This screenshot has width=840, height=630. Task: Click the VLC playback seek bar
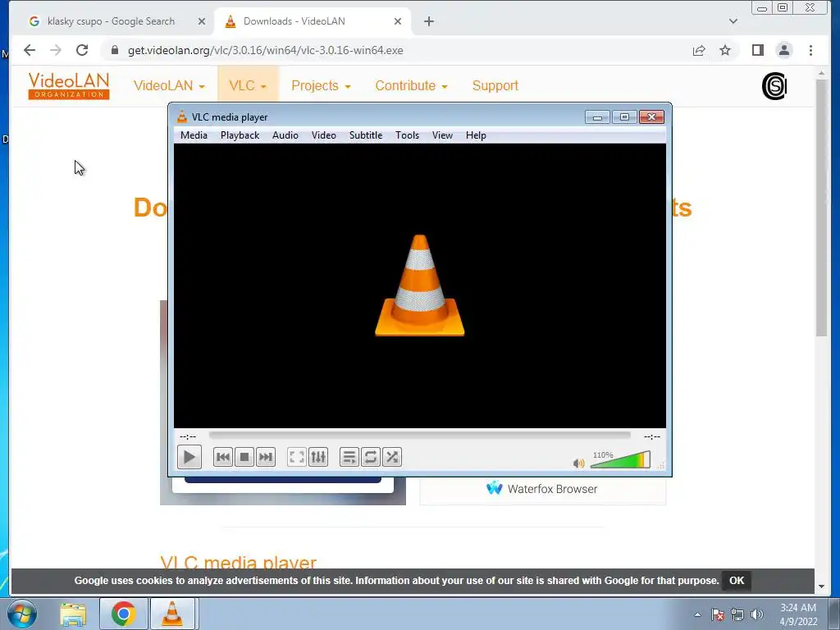coord(419,436)
